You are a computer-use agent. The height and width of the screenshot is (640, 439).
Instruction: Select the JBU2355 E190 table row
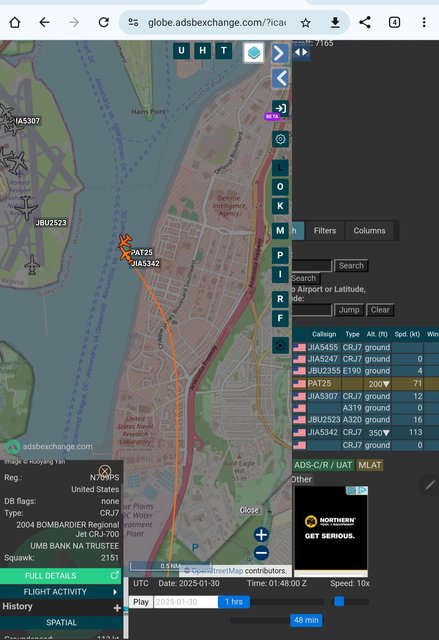(x=366, y=371)
